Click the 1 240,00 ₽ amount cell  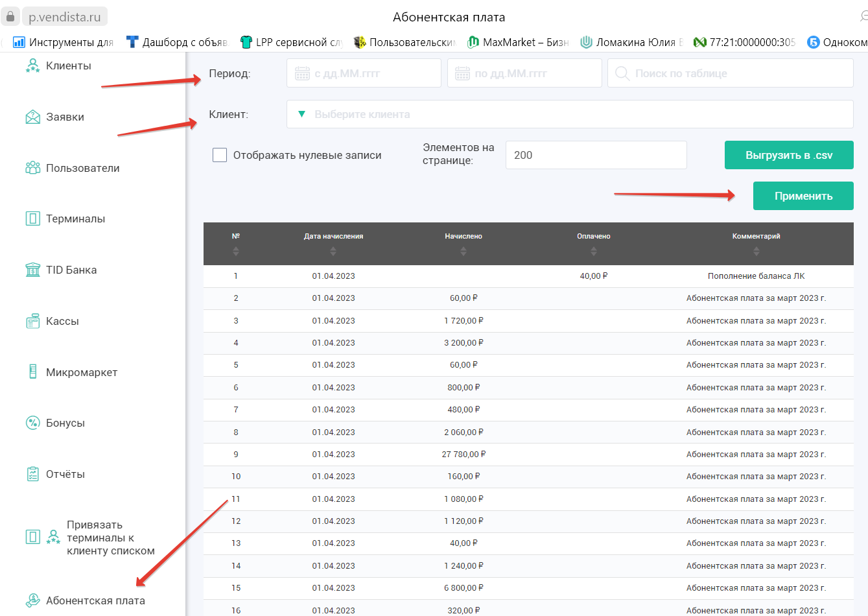click(463, 565)
